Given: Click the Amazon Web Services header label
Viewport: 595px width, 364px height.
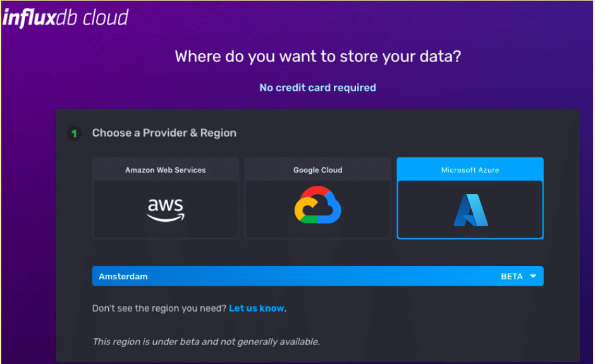Looking at the screenshot, I should pos(165,169).
